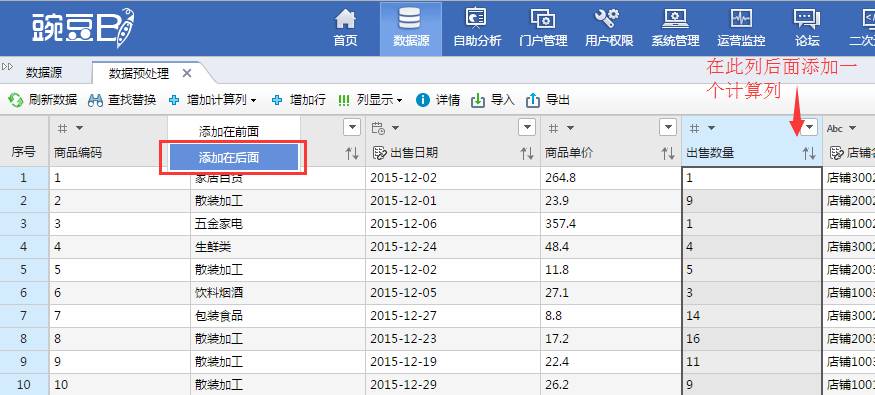The image size is (875, 395).
Task: Open column menu box on 出售数量 header
Action: 809,127
